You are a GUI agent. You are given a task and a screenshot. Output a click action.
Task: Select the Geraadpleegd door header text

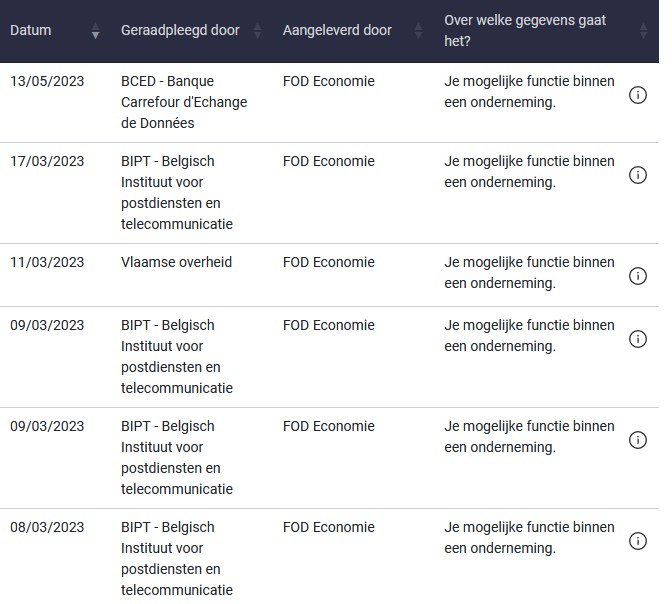[180, 31]
